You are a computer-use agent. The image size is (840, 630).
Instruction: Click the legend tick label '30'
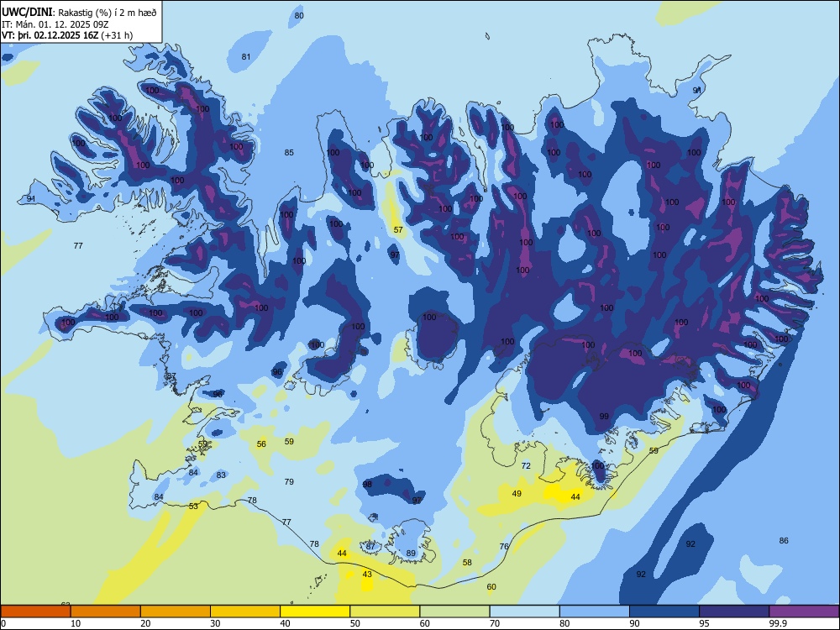tap(215, 623)
